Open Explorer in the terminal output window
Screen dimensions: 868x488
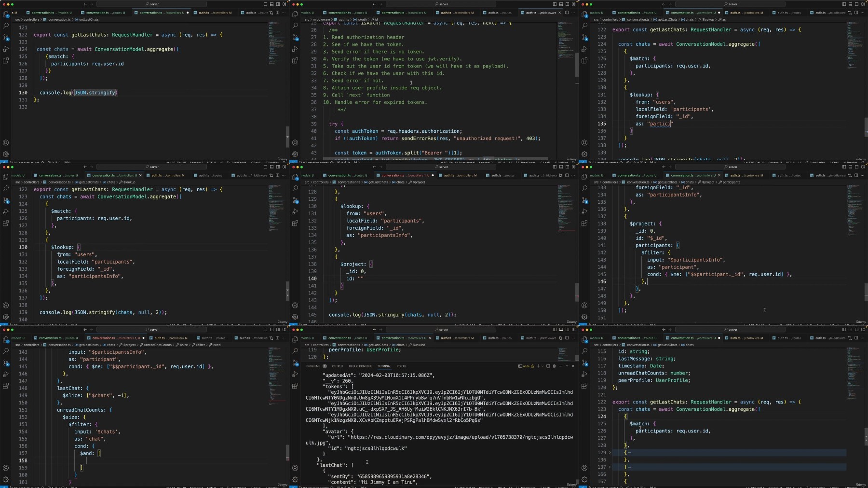[x=295, y=340]
